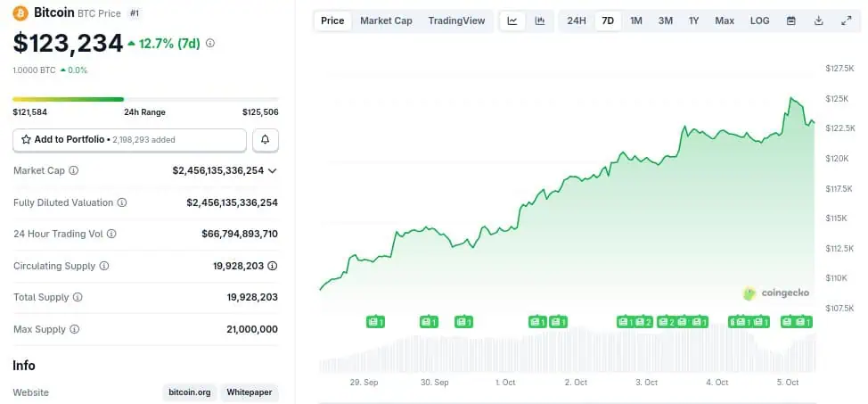
Task: Click the info icon beside Market Cap
Action: point(74,170)
